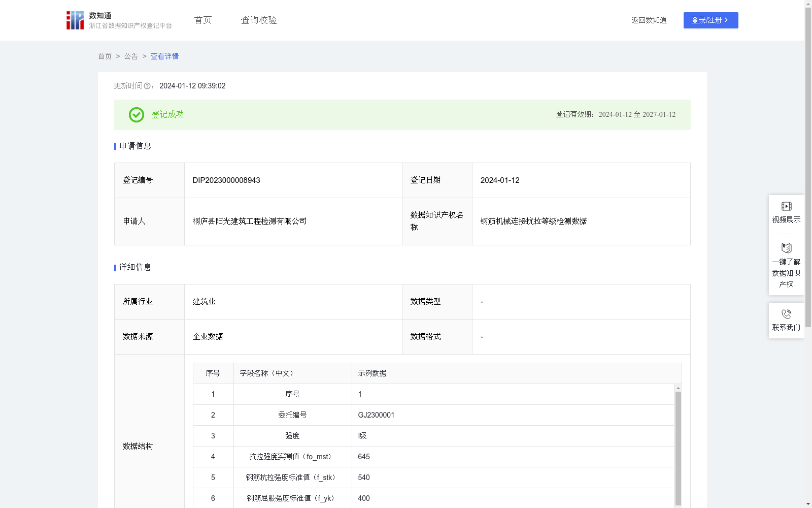Select applicant 桐庐县阳光建筑工程检测有限公司
The image size is (812, 508).
pos(250,221)
